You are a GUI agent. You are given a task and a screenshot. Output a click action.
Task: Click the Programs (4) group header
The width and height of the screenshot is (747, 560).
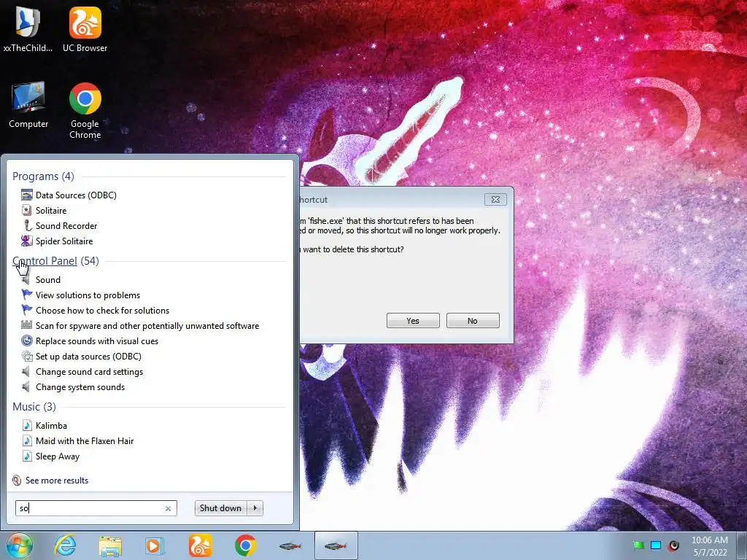point(43,176)
